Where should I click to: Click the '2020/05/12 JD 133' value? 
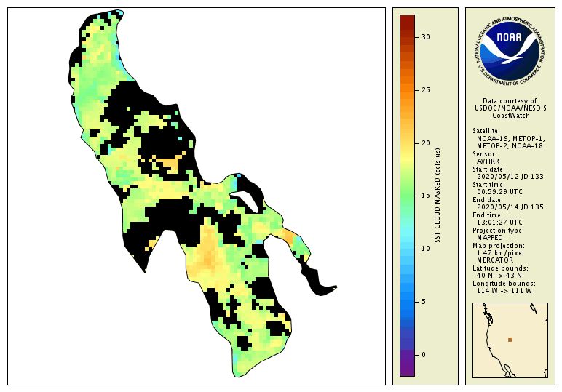(x=510, y=177)
